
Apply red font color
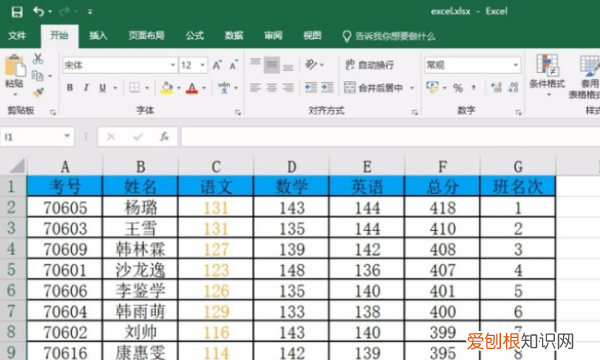click(192, 88)
